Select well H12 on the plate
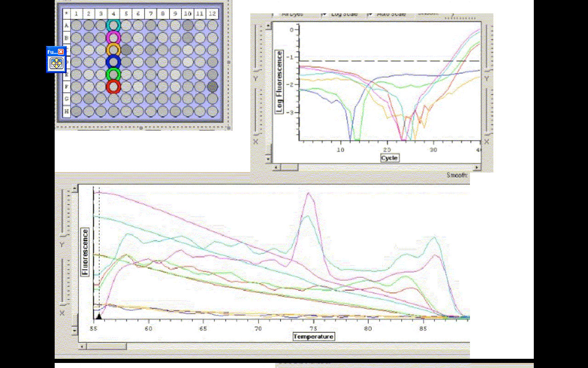The image size is (588, 368). tap(212, 111)
